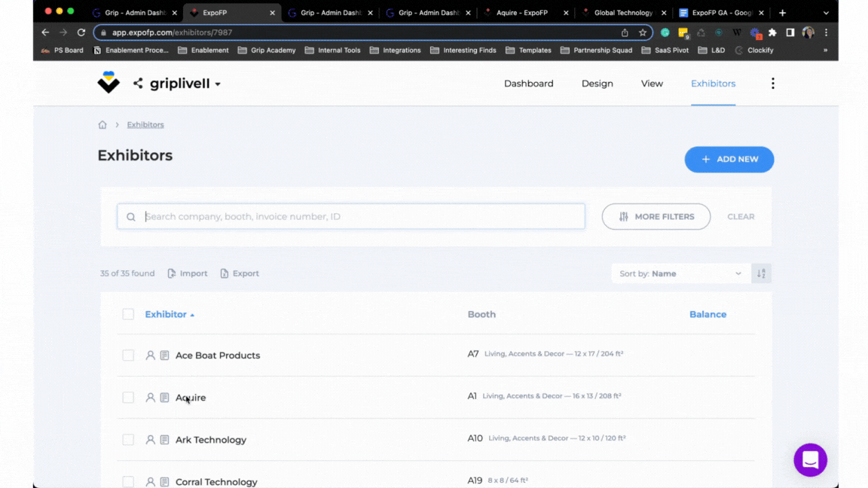Screen dimensions: 868x488
Task: Check the select-all checkbox in the table header
Action: 128,314
